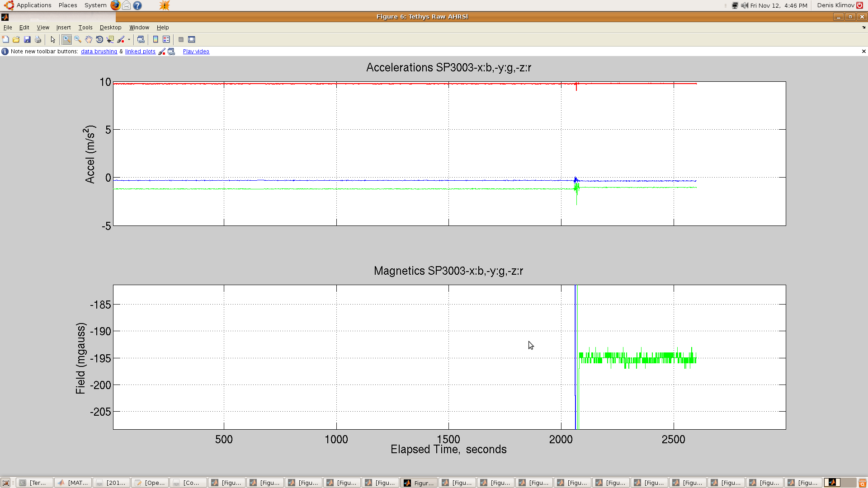Open the brush color dropdown arrow
Viewport: 868px width, 488px height.
pyautogui.click(x=129, y=40)
